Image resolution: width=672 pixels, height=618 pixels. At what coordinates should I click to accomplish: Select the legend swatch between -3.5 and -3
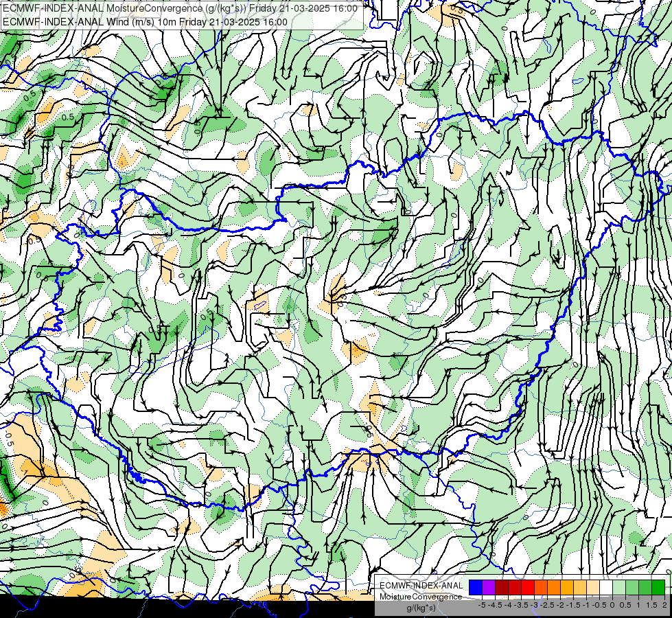(x=515, y=587)
